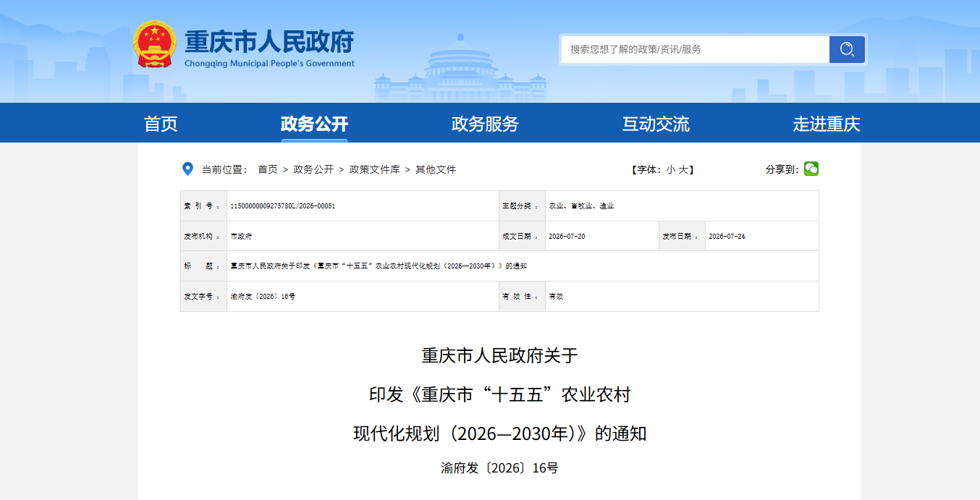Open the 政务服务 navigation tab
The image size is (980, 500).
point(485,124)
